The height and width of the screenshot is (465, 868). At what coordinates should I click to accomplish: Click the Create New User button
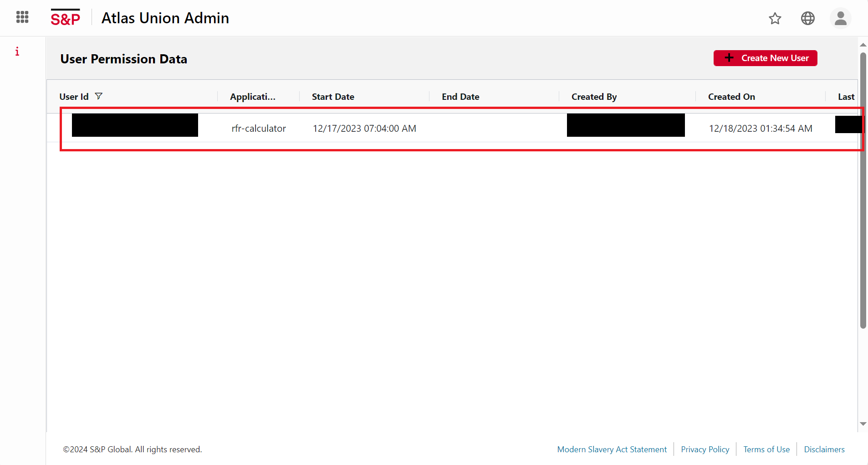[766, 58]
